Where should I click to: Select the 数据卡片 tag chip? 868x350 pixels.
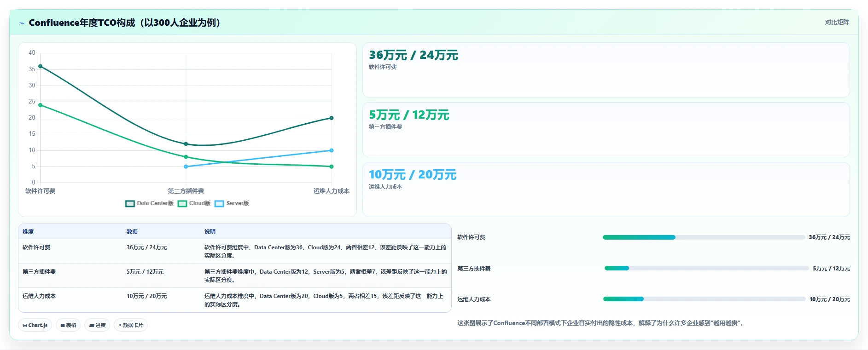(x=131, y=325)
